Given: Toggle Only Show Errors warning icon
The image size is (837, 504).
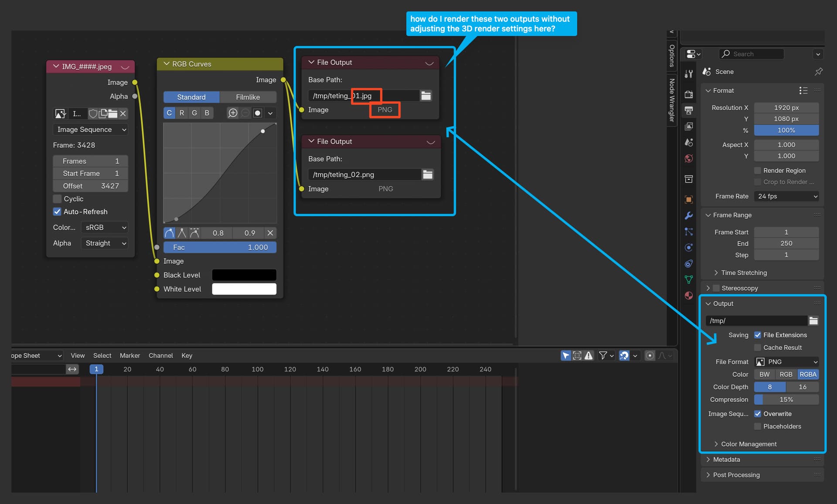Looking at the screenshot, I should (589, 356).
